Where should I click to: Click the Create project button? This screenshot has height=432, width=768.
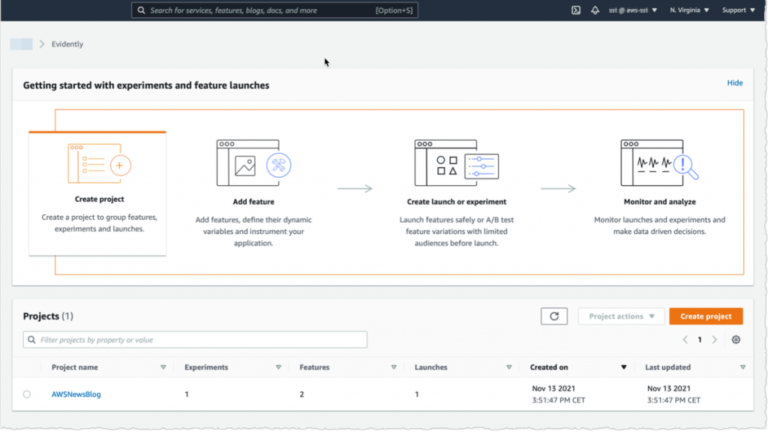706,316
